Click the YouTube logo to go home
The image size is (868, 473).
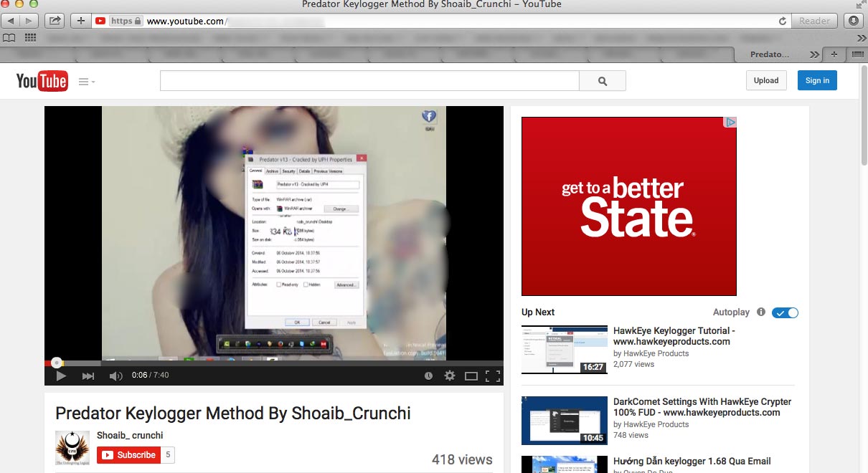(x=42, y=81)
